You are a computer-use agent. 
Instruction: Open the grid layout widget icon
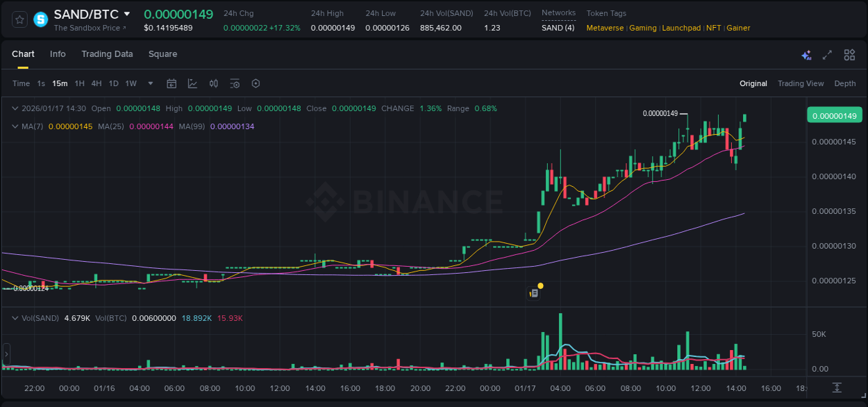[x=849, y=54]
